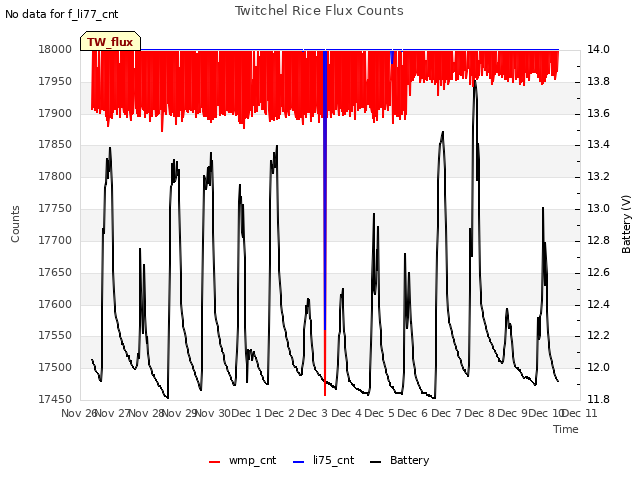Click the Dec 3 date tick label
The image size is (640, 480).
313,413
